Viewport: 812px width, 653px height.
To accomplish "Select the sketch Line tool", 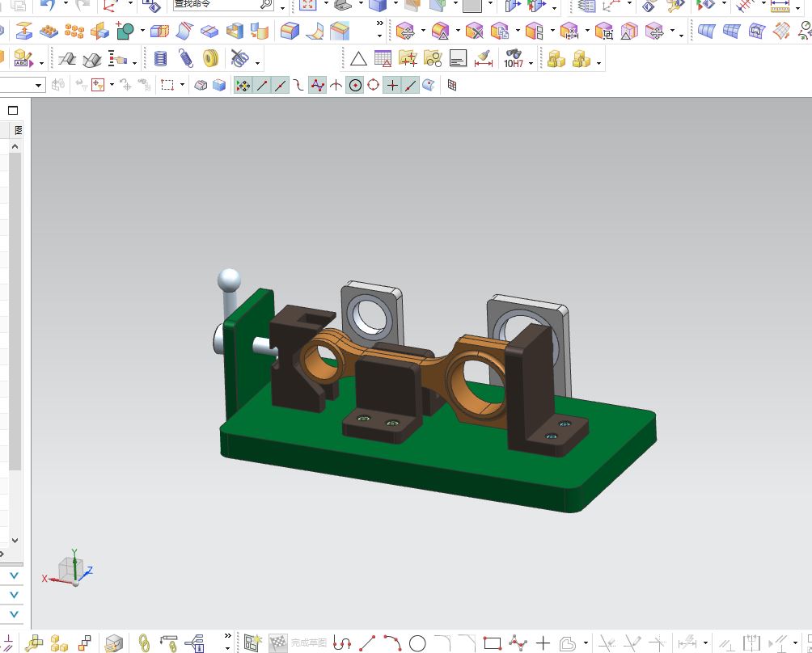I will (x=367, y=643).
